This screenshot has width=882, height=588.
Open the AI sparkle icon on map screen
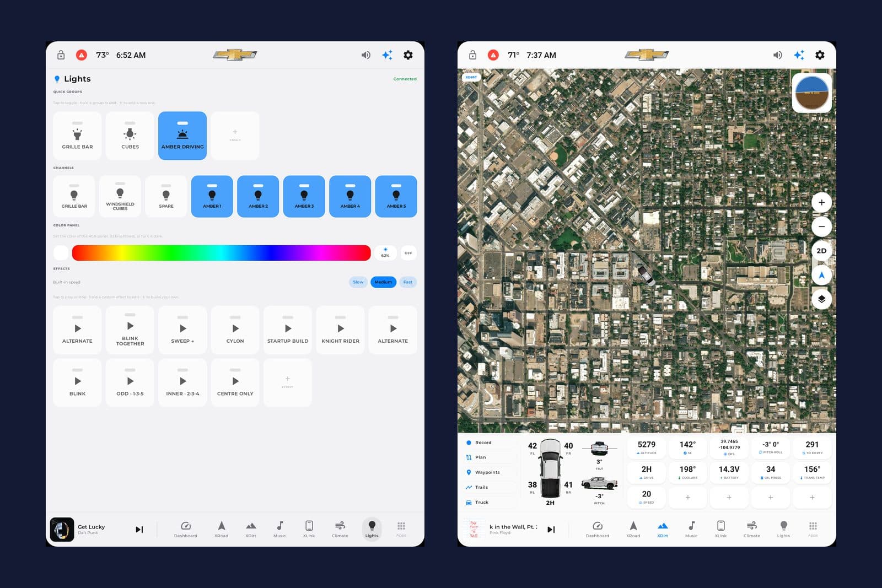click(799, 55)
